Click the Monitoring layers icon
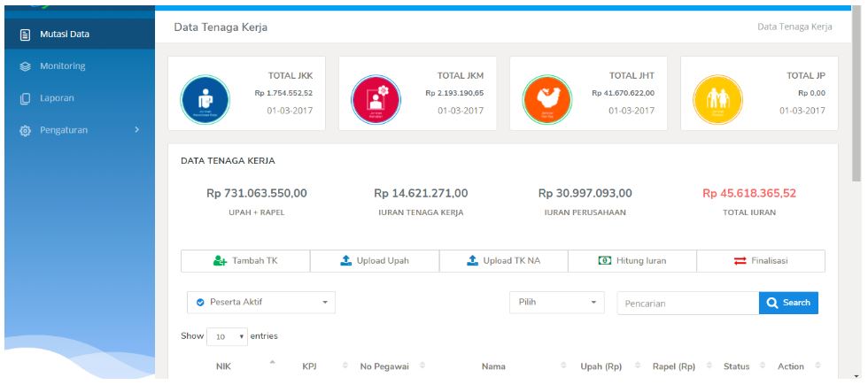868x385 pixels. [x=25, y=66]
